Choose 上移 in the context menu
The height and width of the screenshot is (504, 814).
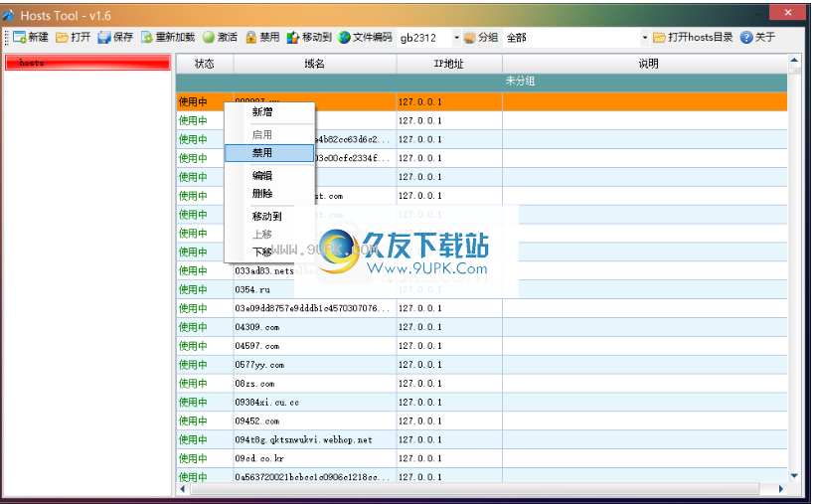click(x=269, y=235)
